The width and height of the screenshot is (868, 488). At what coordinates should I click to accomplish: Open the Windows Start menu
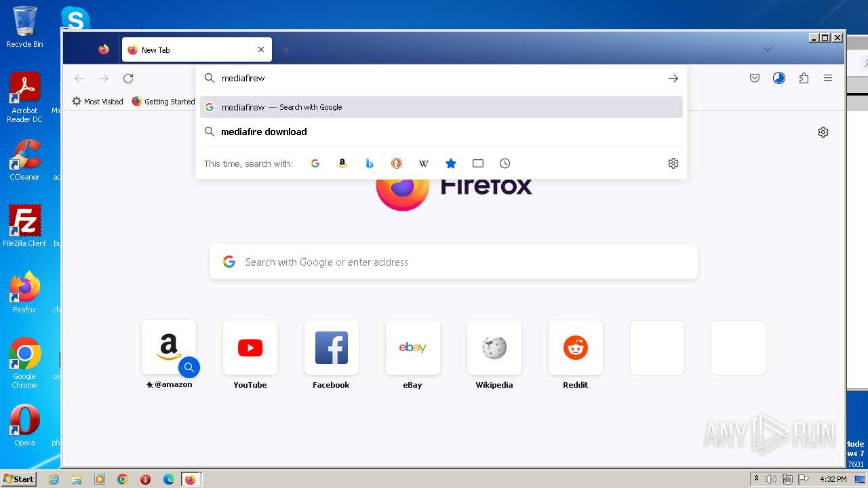18,479
